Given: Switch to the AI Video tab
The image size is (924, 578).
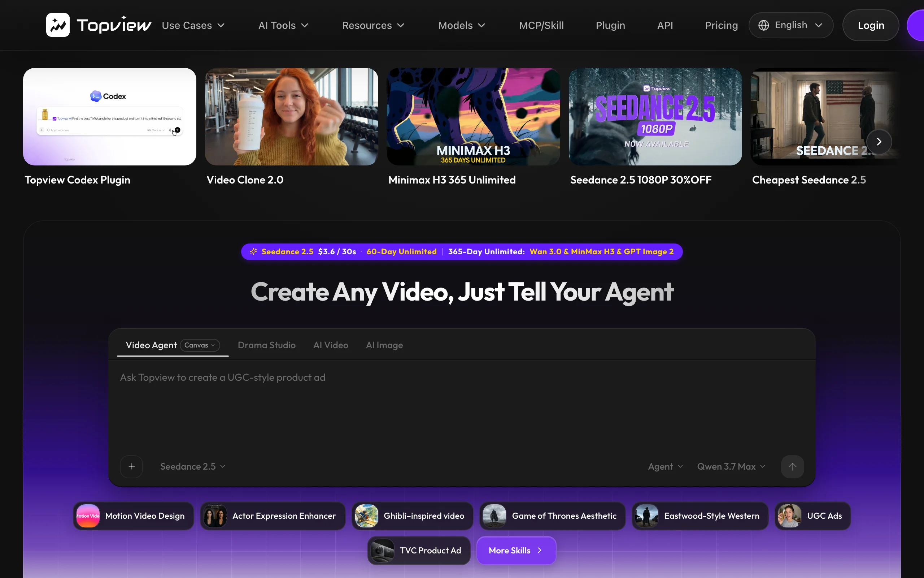Looking at the screenshot, I should [x=331, y=345].
